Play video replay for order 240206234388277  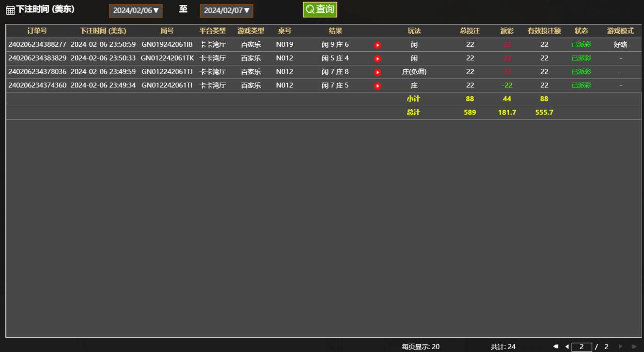coord(377,45)
